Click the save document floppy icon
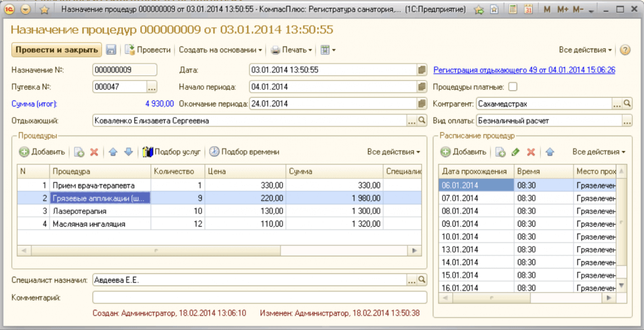This screenshot has height=330, width=644. click(x=111, y=50)
